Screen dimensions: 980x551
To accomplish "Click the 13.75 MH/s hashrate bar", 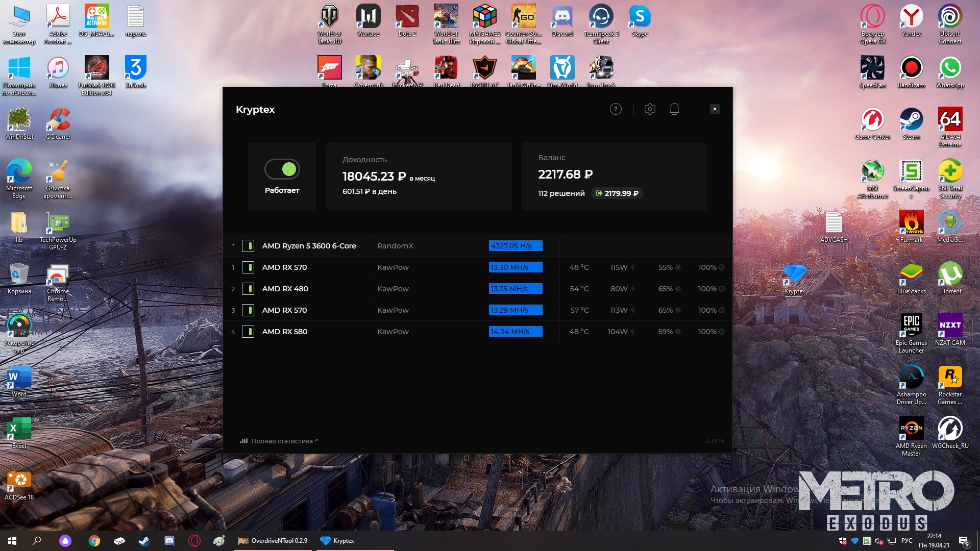I will coord(516,289).
